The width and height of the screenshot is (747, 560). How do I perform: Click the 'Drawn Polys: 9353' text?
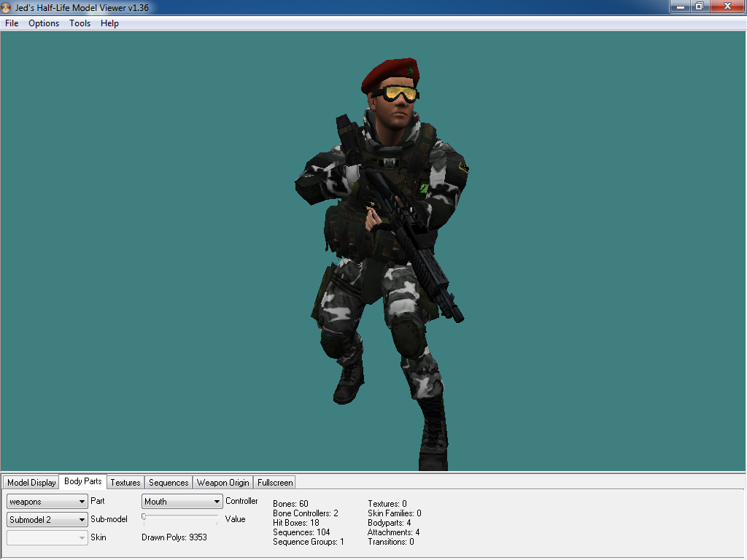pos(174,537)
